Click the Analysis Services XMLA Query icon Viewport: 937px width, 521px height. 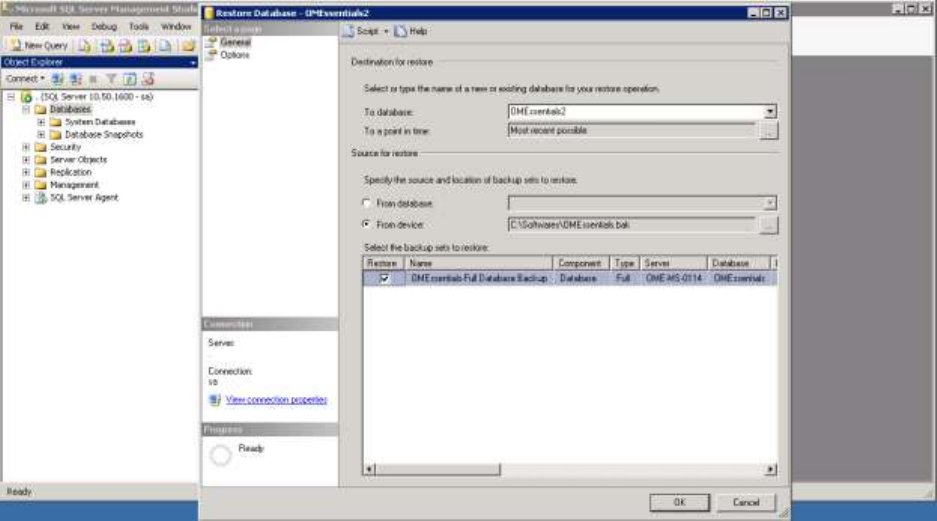(145, 45)
